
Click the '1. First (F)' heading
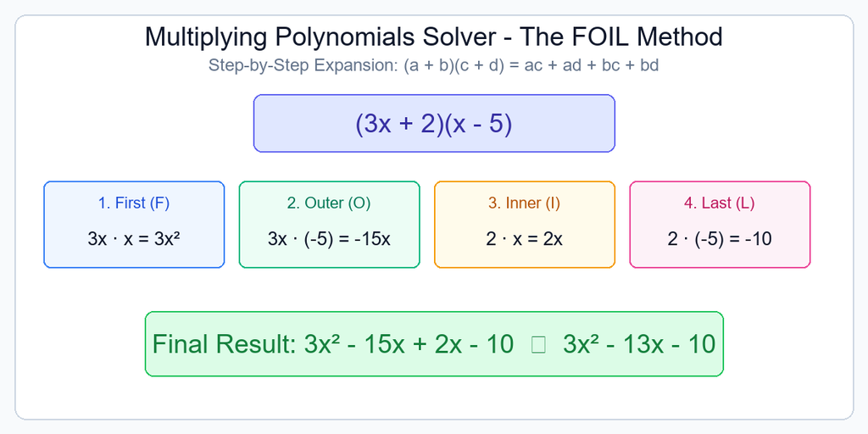pos(134,203)
